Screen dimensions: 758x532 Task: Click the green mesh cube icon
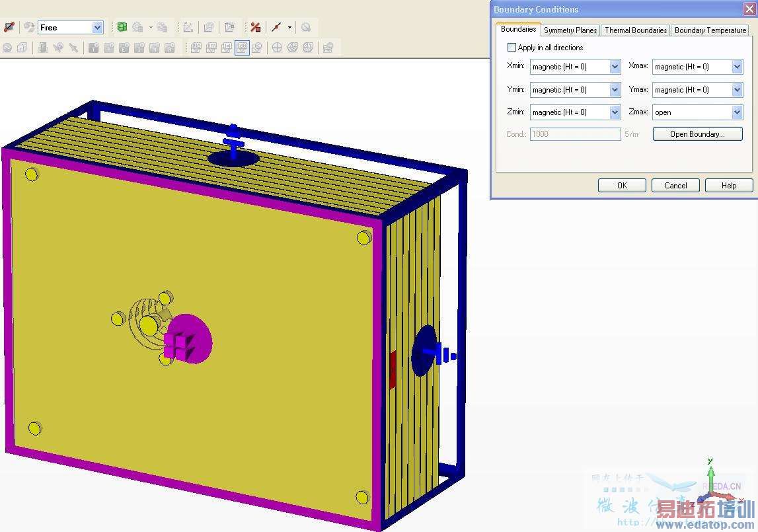pyautogui.click(x=122, y=27)
